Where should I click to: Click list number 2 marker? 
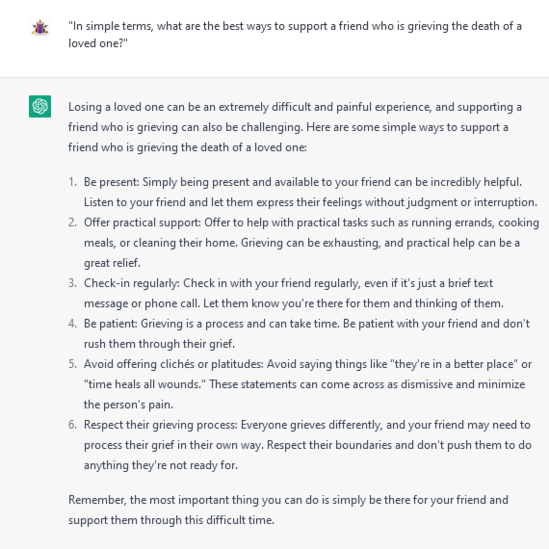pyautogui.click(x=72, y=223)
